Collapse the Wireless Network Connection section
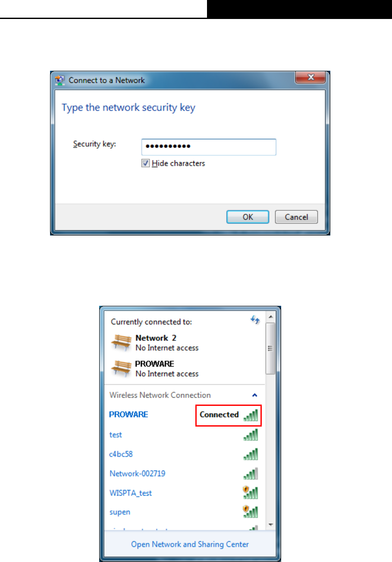 (254, 395)
